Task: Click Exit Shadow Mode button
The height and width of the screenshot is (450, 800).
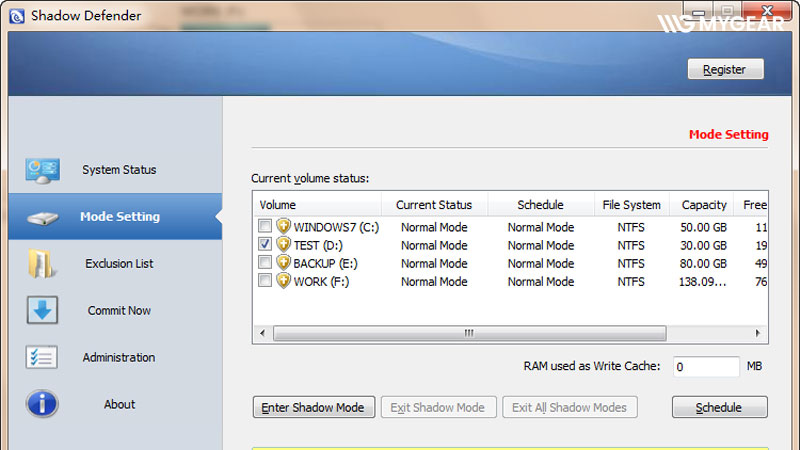Action: tap(438, 407)
